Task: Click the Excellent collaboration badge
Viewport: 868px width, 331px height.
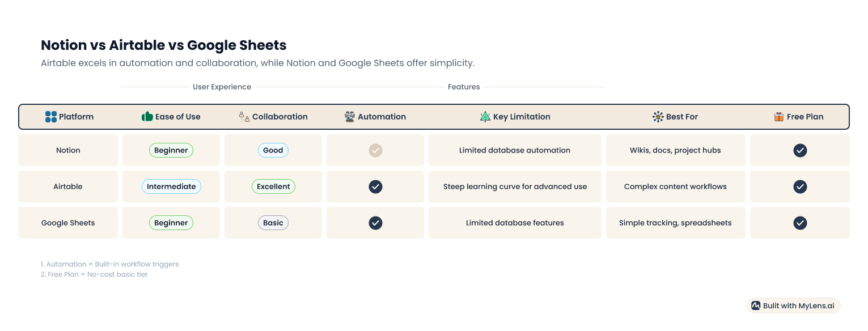Action: coord(273,186)
